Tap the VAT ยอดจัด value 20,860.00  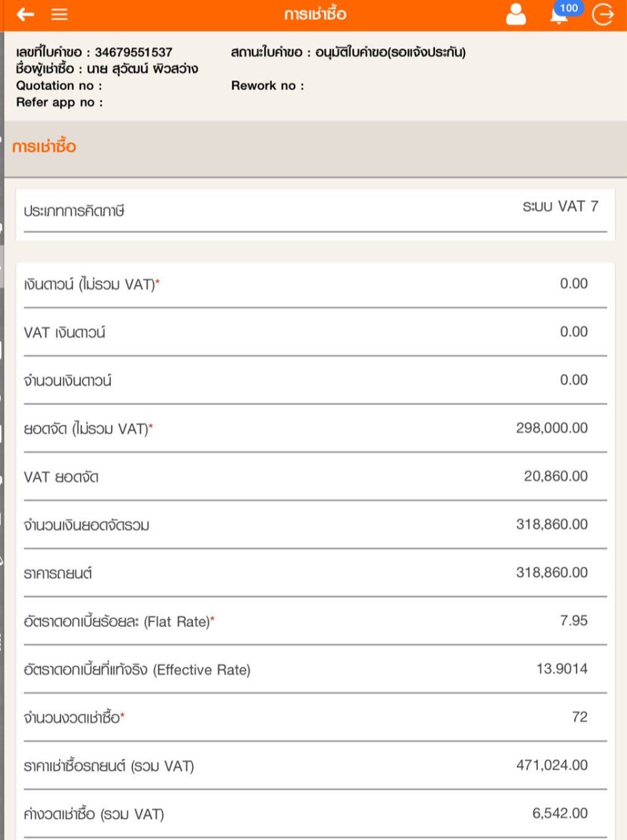(556, 476)
